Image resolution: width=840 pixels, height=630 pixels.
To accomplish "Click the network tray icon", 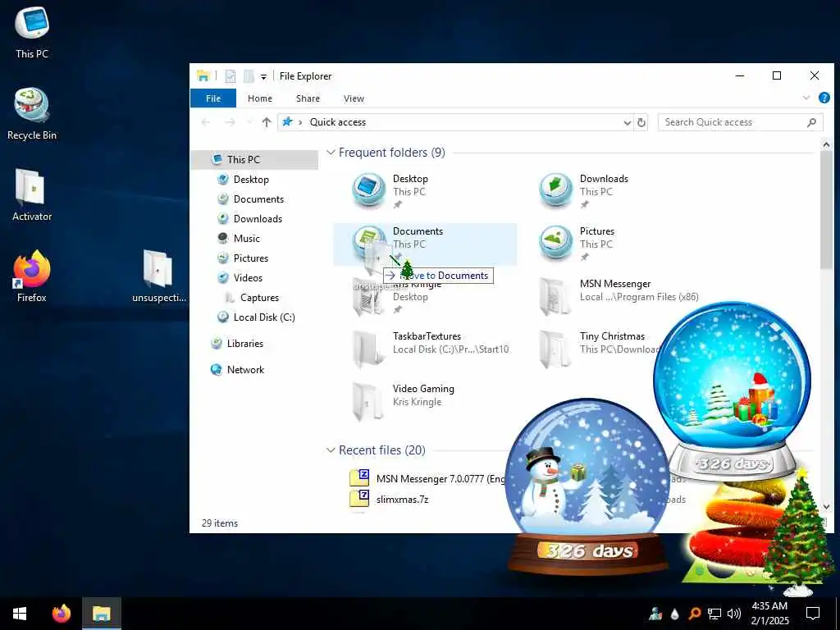I will coord(714,614).
